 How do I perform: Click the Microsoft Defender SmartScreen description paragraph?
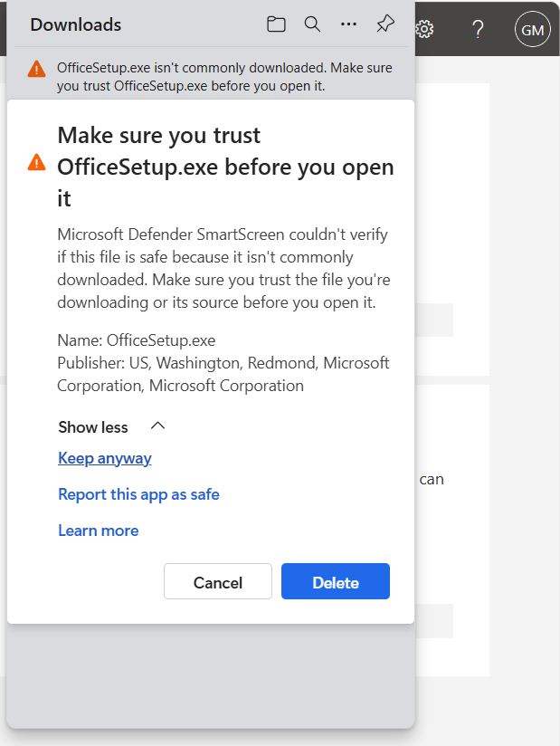coord(223,268)
